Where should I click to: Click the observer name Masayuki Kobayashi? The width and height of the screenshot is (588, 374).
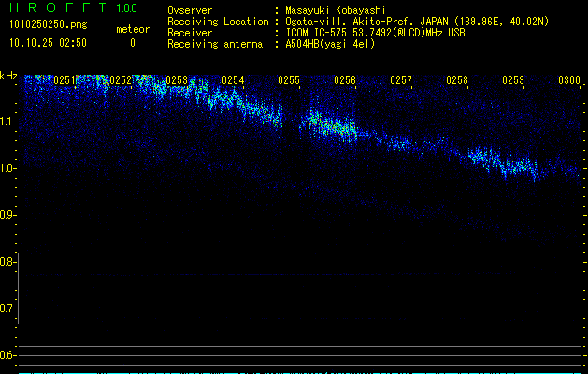click(335, 10)
